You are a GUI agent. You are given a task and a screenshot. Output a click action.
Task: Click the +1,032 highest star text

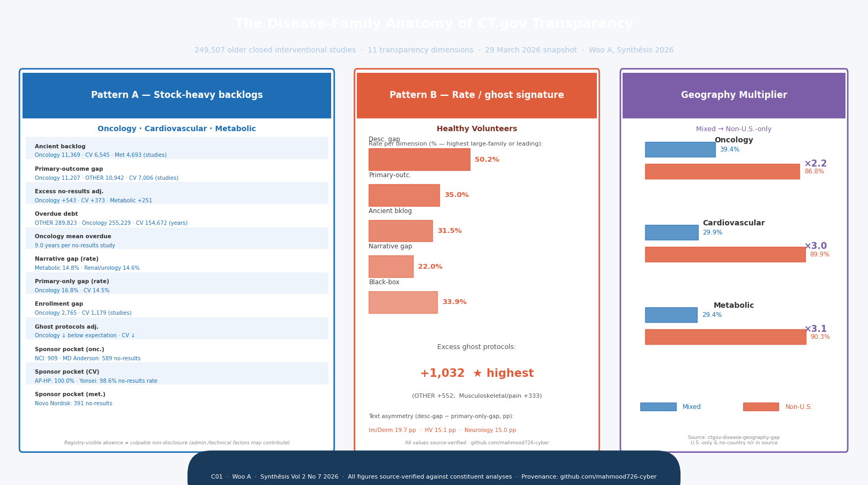tap(477, 374)
